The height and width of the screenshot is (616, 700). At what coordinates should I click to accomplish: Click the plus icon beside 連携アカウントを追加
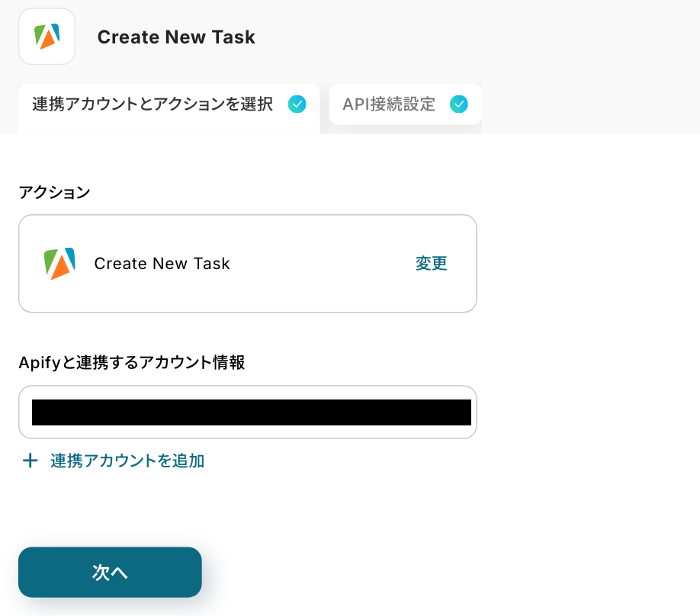point(30,460)
